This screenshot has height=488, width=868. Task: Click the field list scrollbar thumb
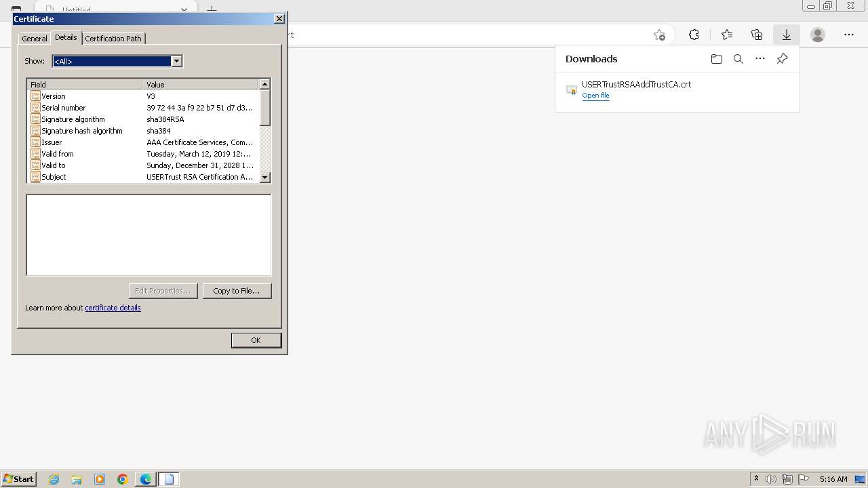click(x=265, y=107)
